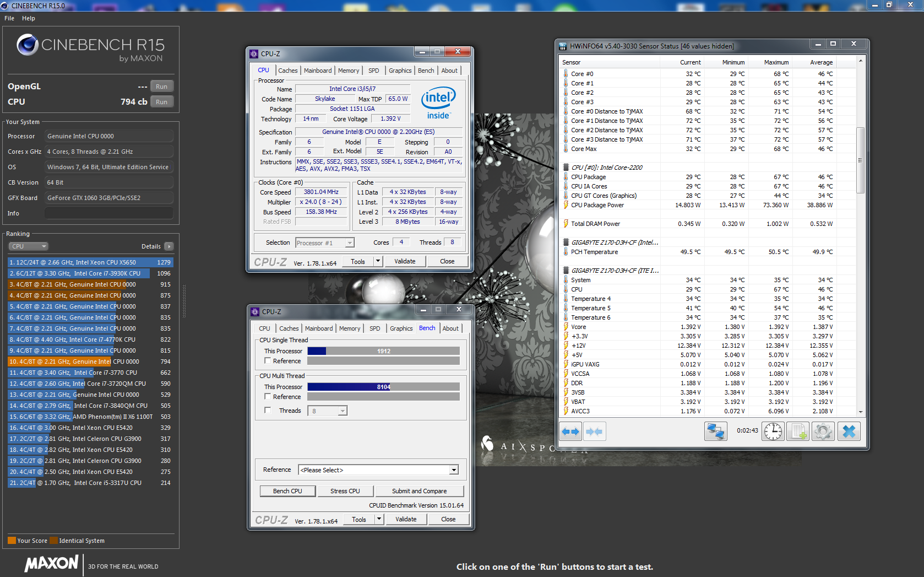
Task: Open the SPD tab in lower CPU-Z window
Action: coord(375,328)
